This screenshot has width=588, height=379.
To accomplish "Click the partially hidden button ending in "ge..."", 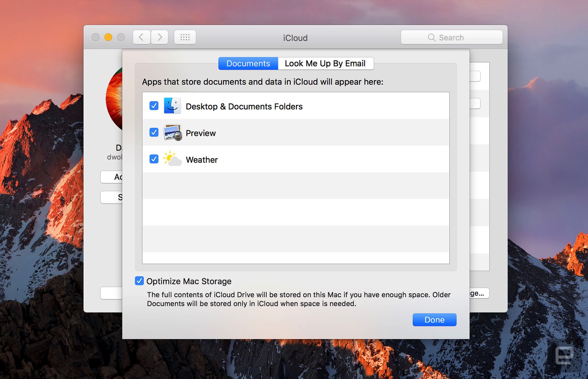I will coord(479,293).
